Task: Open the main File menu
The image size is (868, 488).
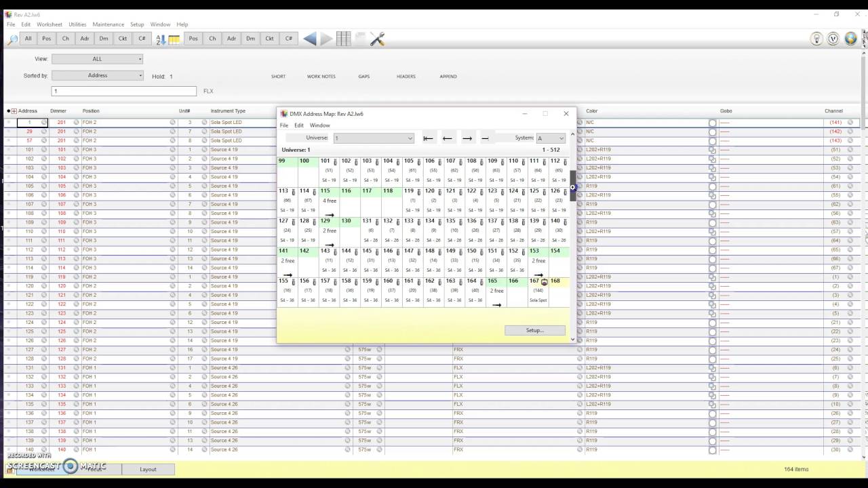Action: click(x=11, y=24)
